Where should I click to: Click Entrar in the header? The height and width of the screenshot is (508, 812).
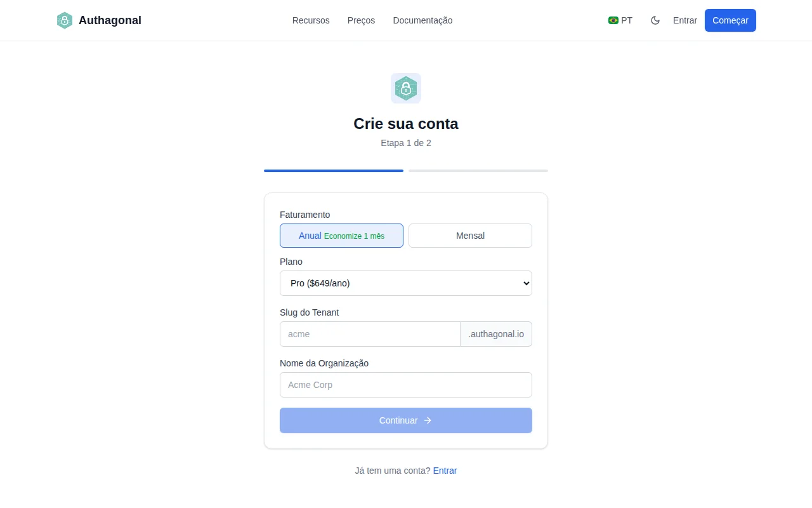click(x=685, y=20)
